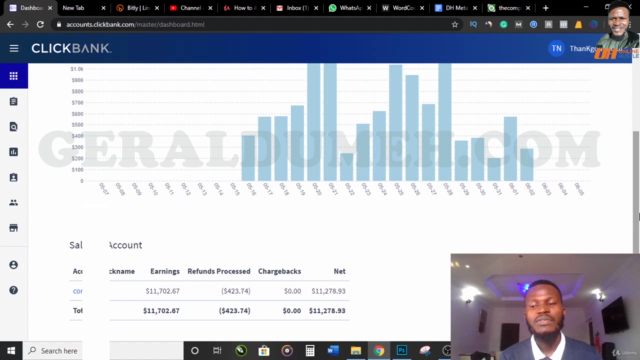
Task: Click the ClickBank logo
Action: (71, 49)
